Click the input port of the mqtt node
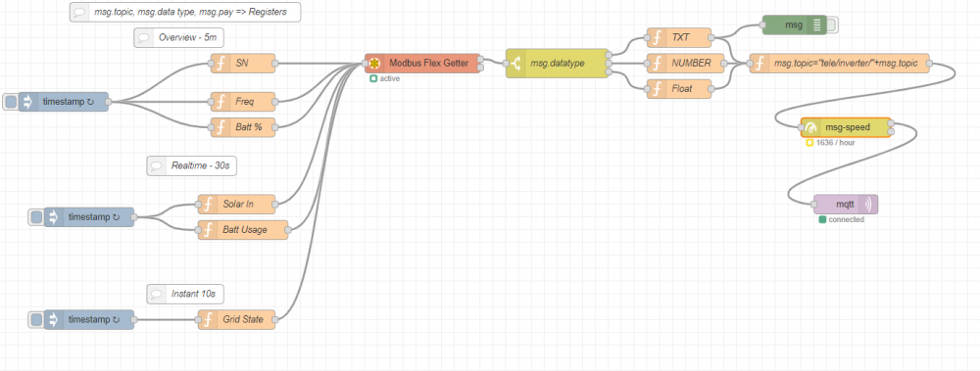This screenshot has width=980, height=371. point(813,205)
